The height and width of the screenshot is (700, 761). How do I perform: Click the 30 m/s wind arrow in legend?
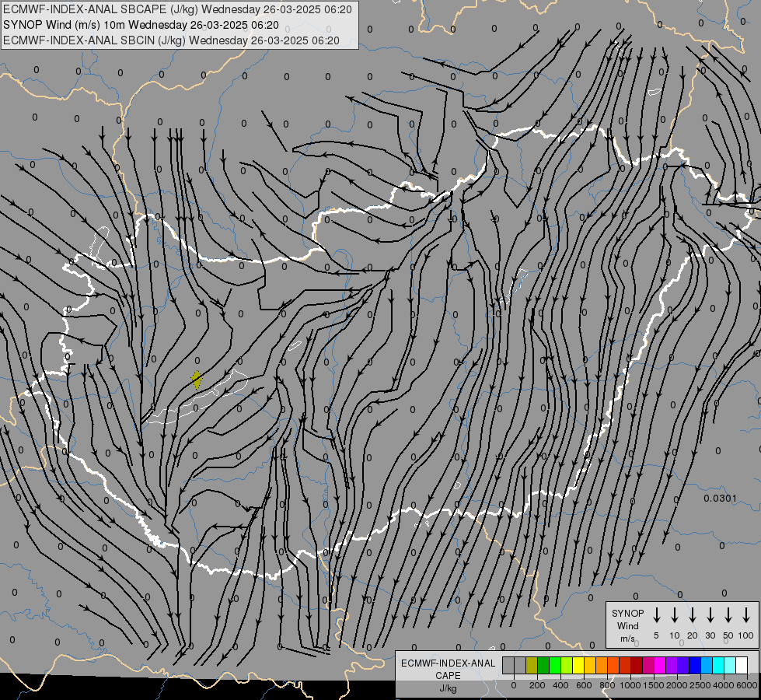point(710,615)
